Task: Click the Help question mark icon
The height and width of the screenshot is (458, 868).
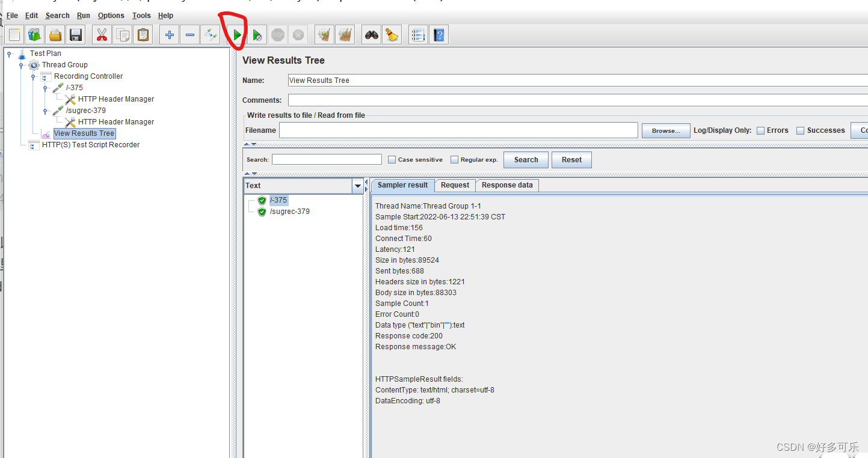Action: coord(439,35)
